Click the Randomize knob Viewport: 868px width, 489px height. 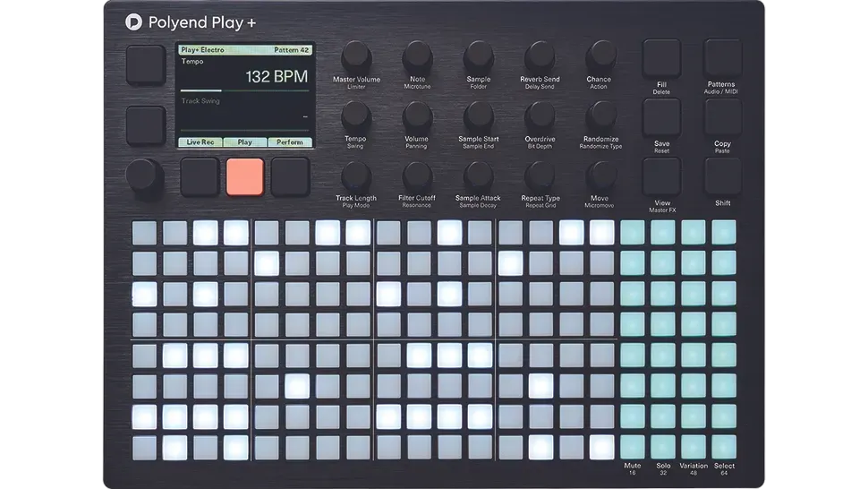pos(600,116)
